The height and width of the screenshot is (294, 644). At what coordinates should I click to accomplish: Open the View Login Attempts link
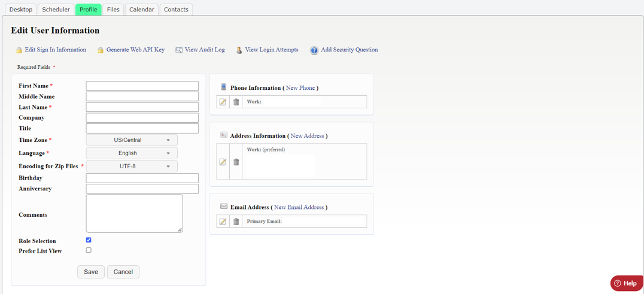click(x=272, y=50)
